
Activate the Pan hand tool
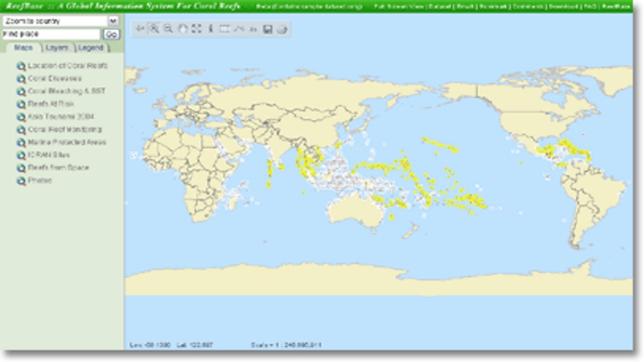pyautogui.click(x=183, y=29)
